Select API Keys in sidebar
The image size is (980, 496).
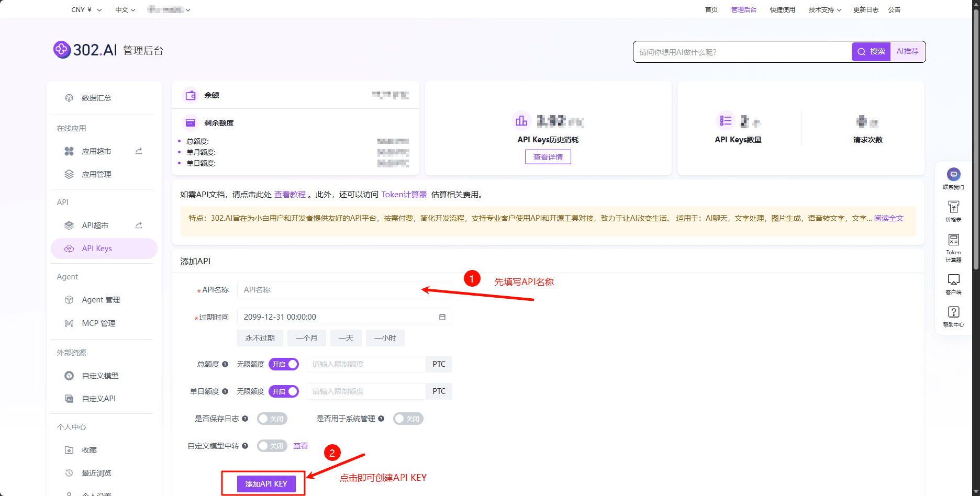coord(104,249)
